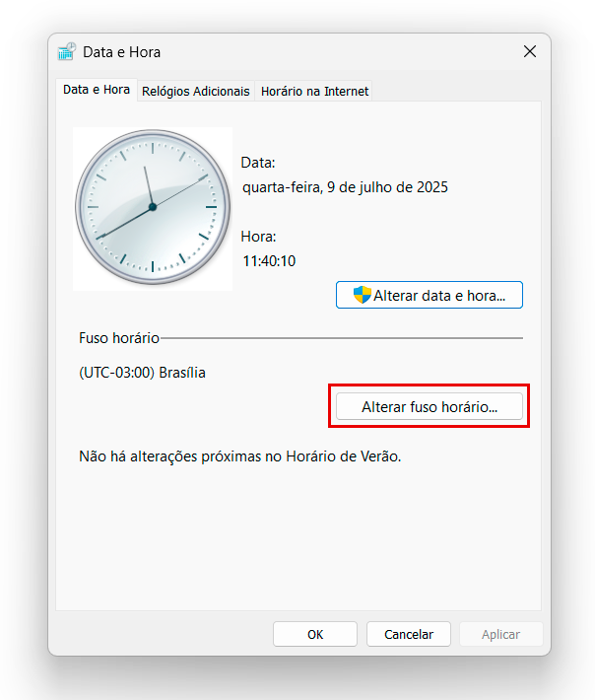
Task: Confirm with the OK button
Action: tap(315, 634)
